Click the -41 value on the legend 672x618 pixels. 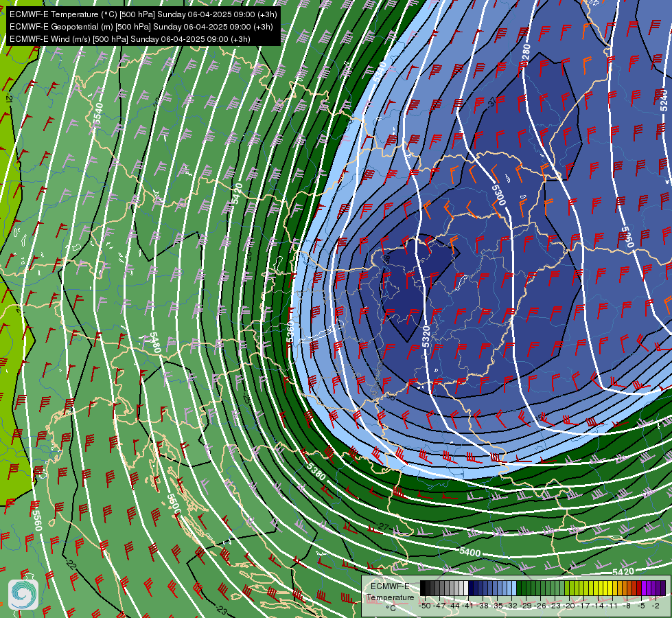[468, 606]
